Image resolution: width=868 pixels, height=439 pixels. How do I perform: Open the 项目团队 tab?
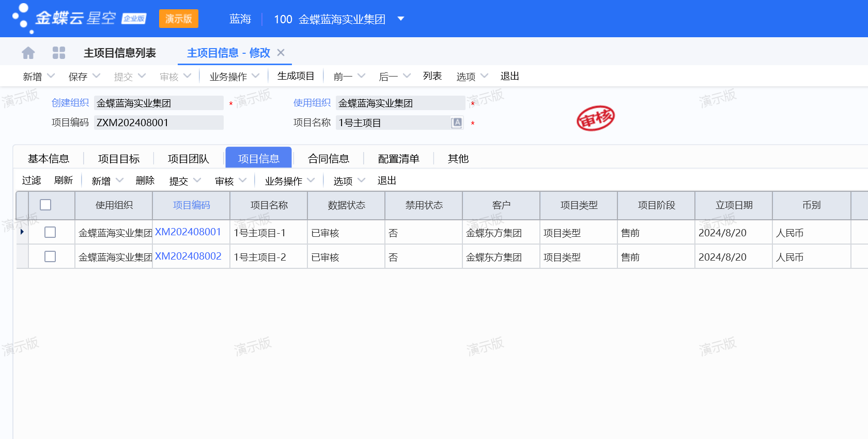coord(189,159)
